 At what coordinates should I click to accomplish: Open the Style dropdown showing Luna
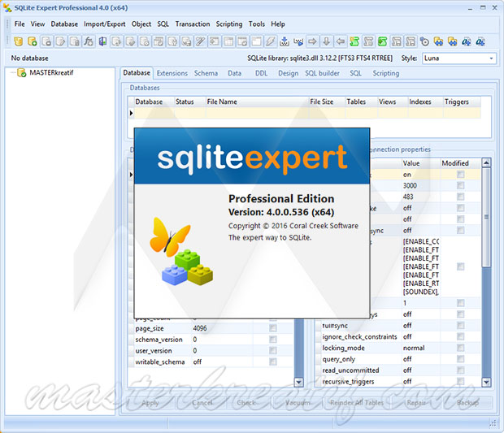pyautogui.click(x=459, y=58)
